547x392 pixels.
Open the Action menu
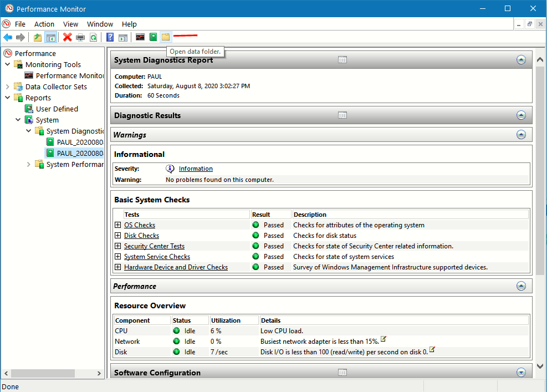(44, 24)
